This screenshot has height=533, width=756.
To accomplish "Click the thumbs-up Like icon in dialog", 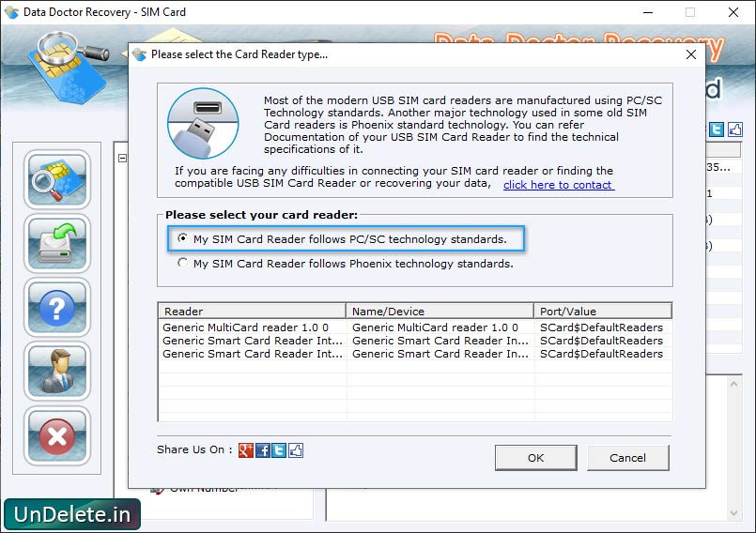I will pyautogui.click(x=296, y=450).
